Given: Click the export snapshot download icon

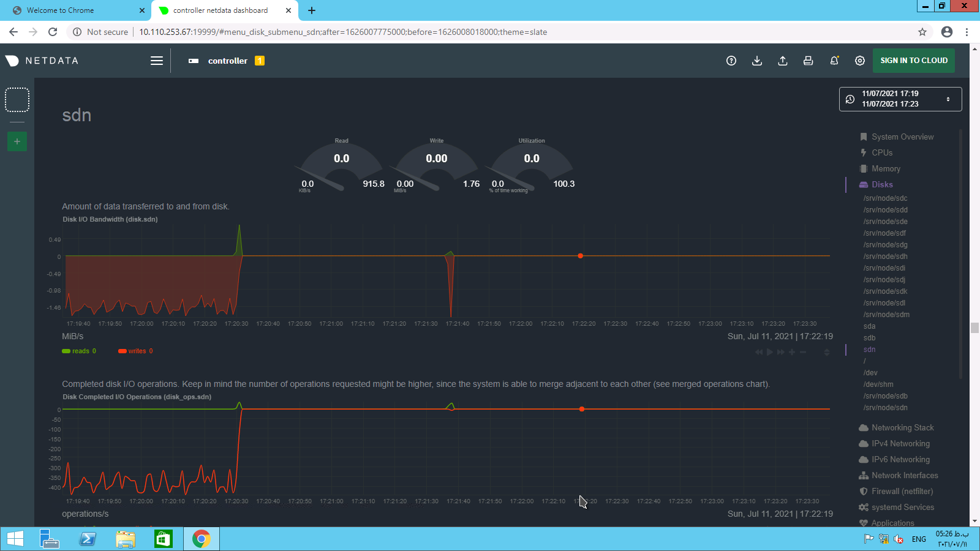Looking at the screenshot, I should [757, 61].
